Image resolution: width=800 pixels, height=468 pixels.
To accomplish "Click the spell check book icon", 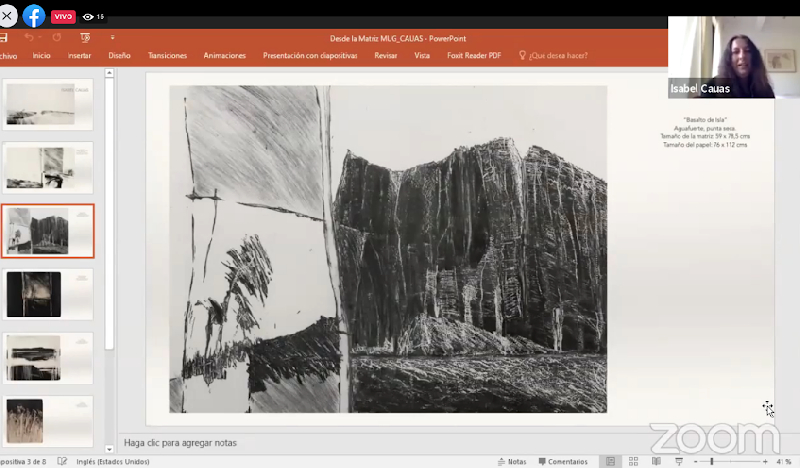I will (x=62, y=461).
